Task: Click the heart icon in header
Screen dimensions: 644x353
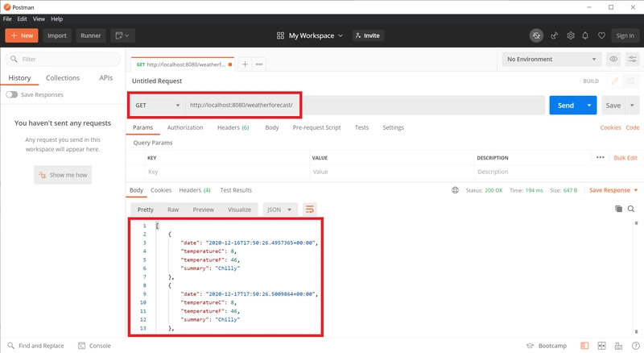Action: (x=601, y=35)
